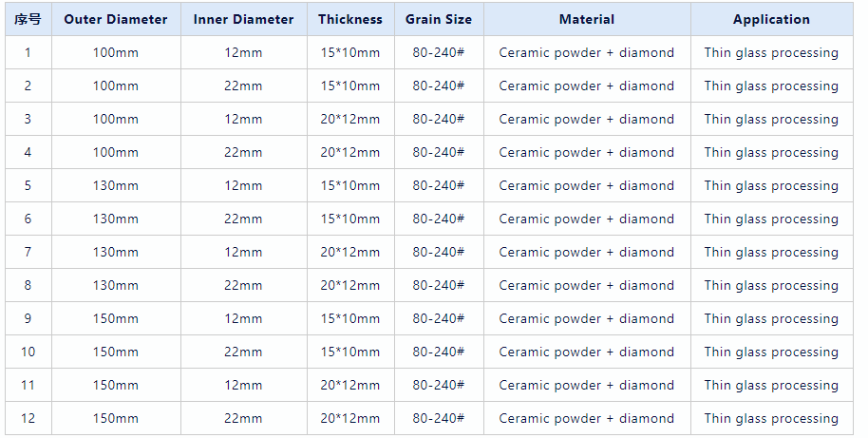Select Thin glass processing in row 12

coord(771,418)
